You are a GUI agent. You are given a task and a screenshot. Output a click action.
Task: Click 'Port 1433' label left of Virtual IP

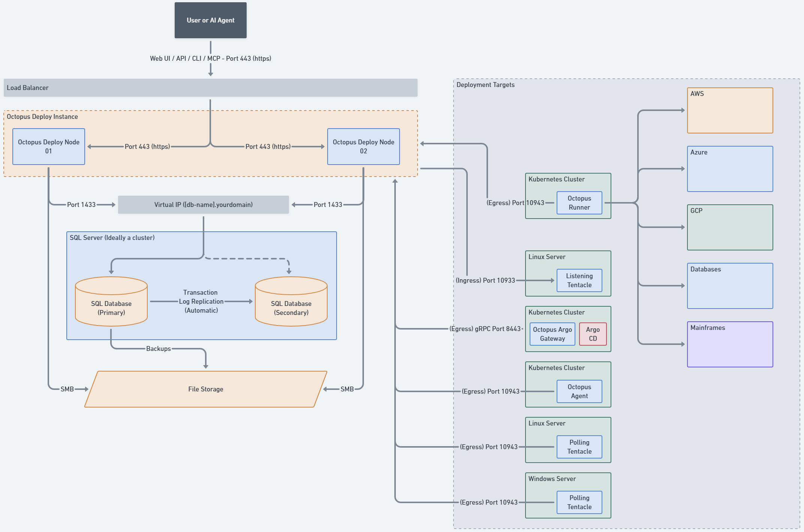tap(81, 205)
